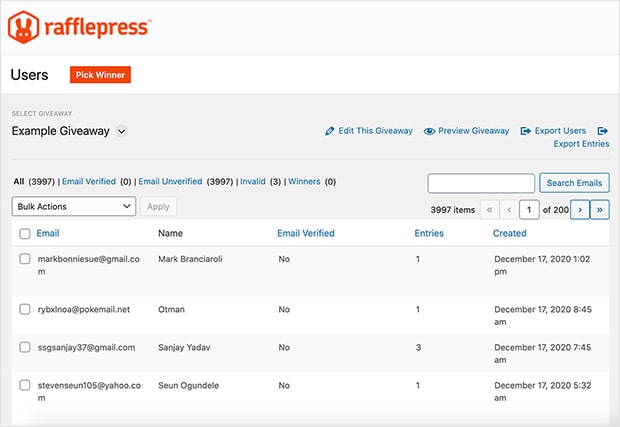The height and width of the screenshot is (427, 620).
Task: Click the name Sanjay Yadav
Action: pyautogui.click(x=184, y=348)
